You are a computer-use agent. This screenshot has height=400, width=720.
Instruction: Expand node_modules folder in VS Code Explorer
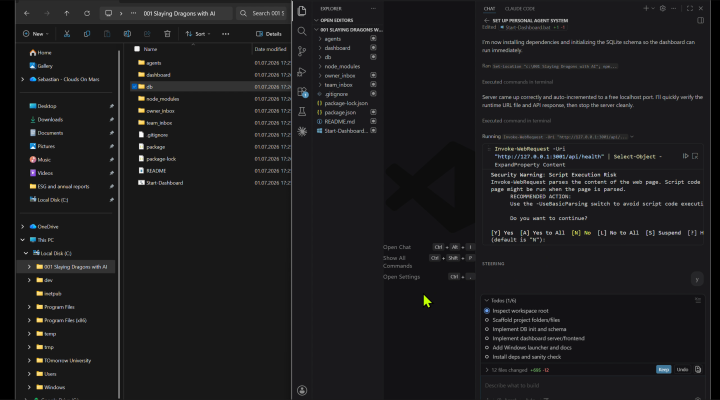[x=320, y=67]
